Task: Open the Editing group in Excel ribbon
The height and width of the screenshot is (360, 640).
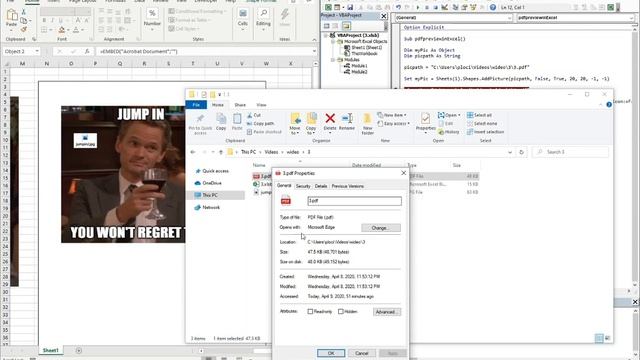Action: click(263, 19)
